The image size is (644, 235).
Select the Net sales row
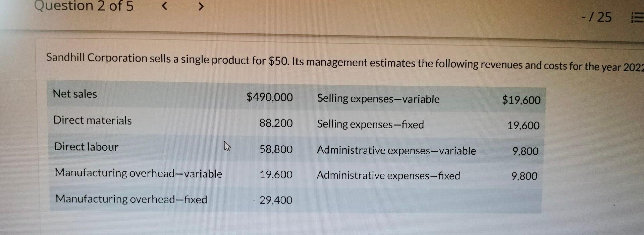[x=74, y=94]
